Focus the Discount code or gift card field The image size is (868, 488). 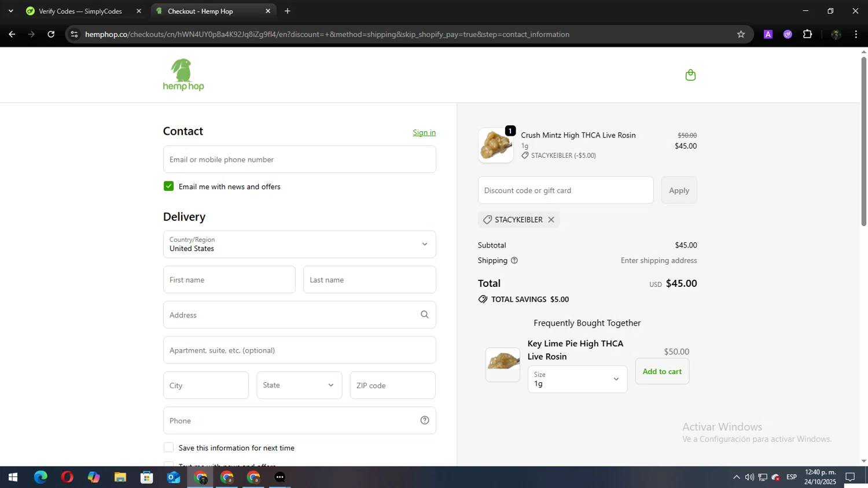click(565, 190)
